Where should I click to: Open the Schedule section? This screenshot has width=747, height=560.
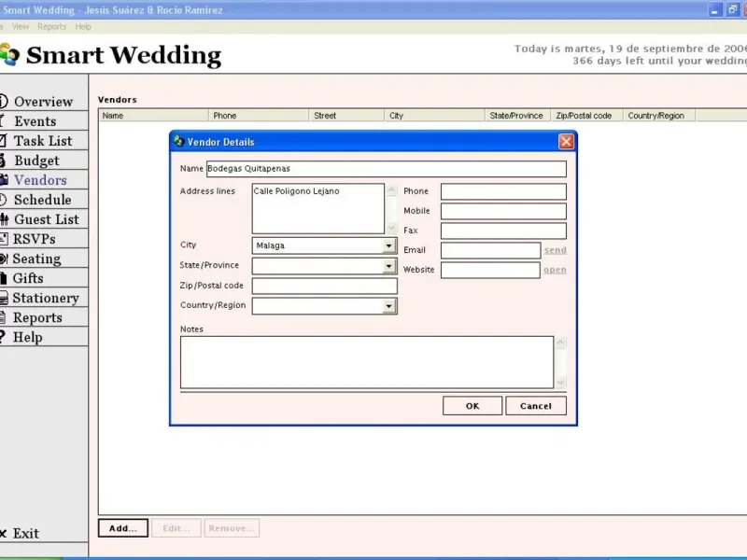(x=42, y=200)
